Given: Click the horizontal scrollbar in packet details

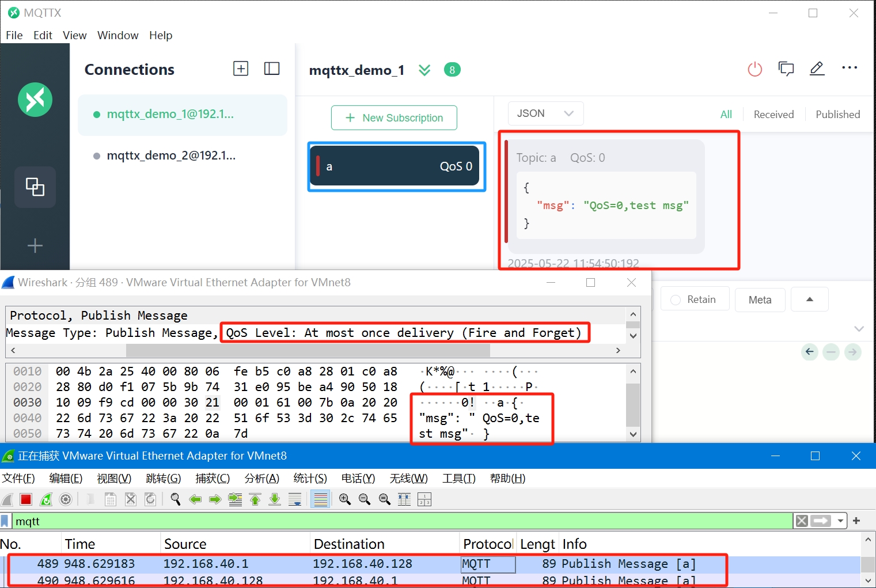Looking at the screenshot, I should click(308, 350).
